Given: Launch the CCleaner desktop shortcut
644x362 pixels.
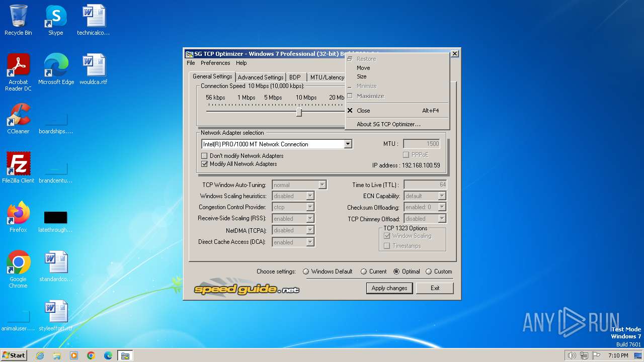Looking at the screenshot, I should click(18, 119).
